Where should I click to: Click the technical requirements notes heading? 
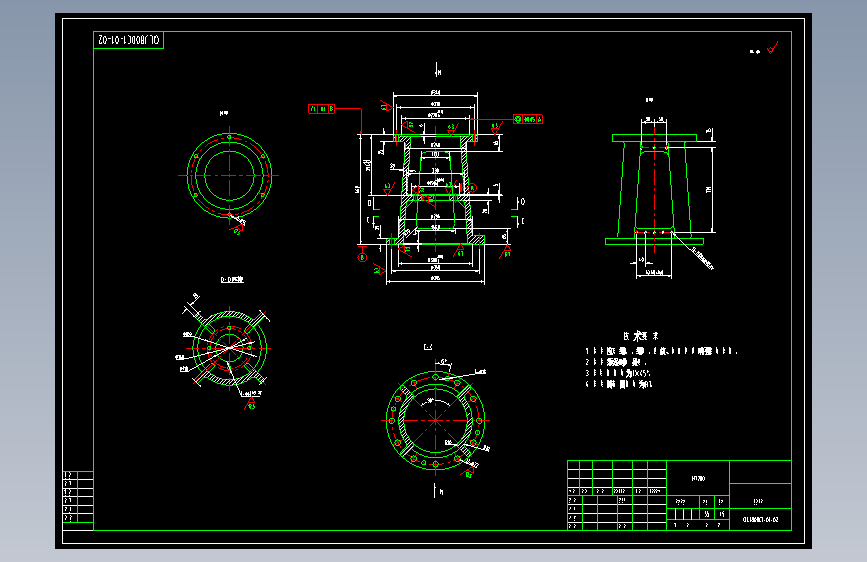[x=640, y=336]
